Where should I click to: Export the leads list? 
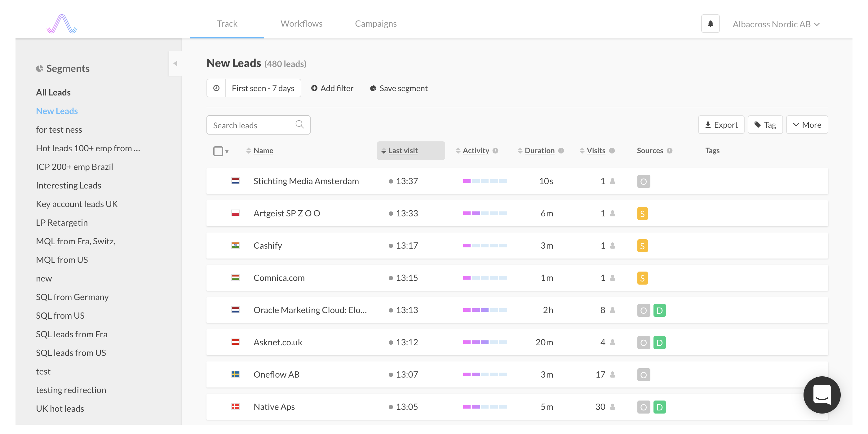click(x=721, y=125)
